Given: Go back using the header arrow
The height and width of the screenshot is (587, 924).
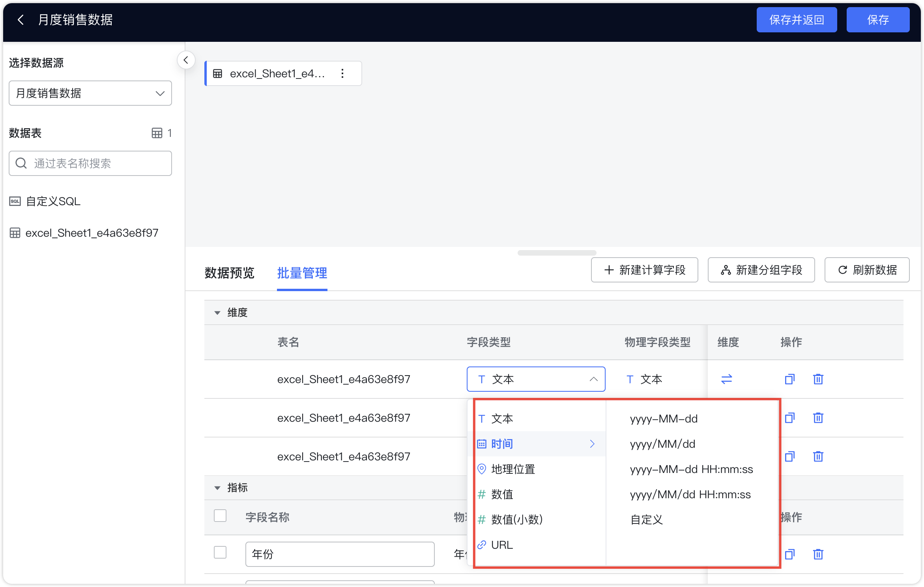Looking at the screenshot, I should tap(21, 20).
